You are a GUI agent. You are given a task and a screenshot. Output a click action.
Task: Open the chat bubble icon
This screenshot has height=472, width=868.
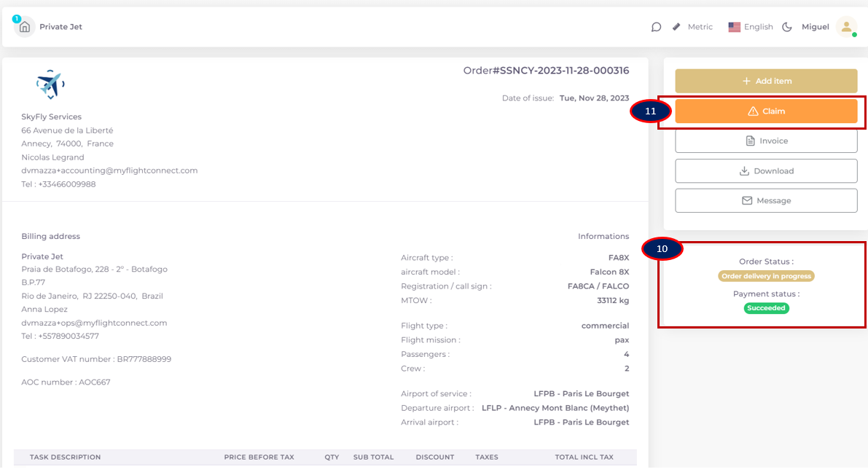coord(656,27)
